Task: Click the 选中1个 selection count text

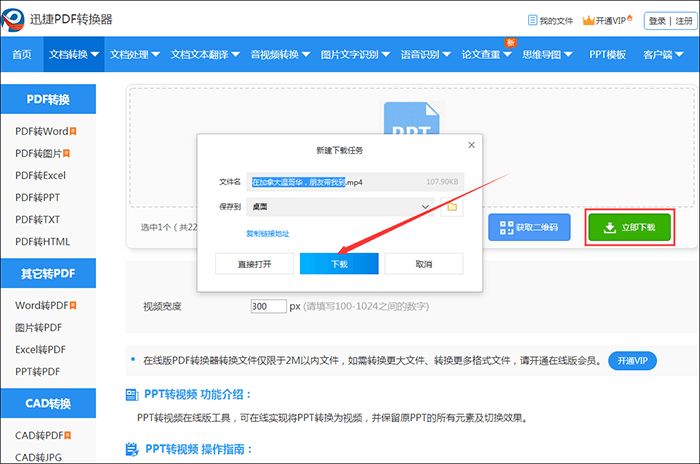Action: coord(156,227)
